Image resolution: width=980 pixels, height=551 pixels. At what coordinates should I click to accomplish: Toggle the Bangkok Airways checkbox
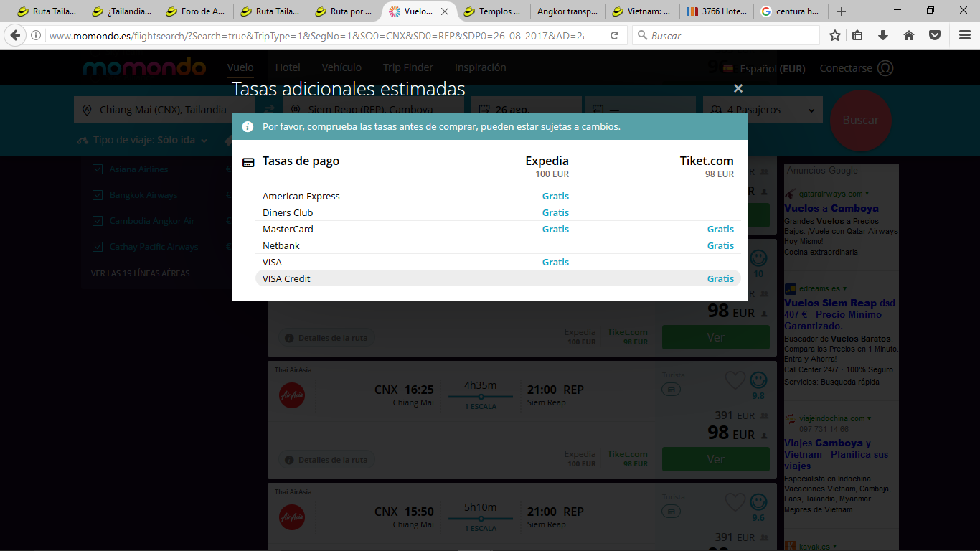point(98,195)
